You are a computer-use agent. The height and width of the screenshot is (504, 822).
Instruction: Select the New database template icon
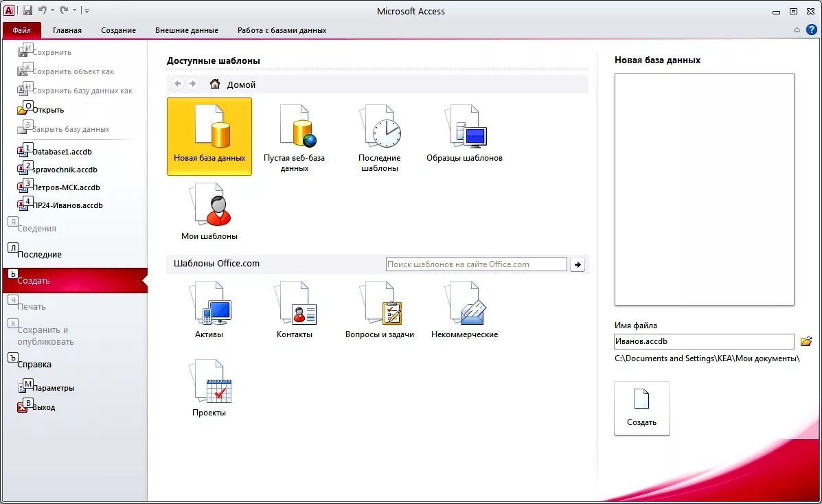pyautogui.click(x=209, y=137)
